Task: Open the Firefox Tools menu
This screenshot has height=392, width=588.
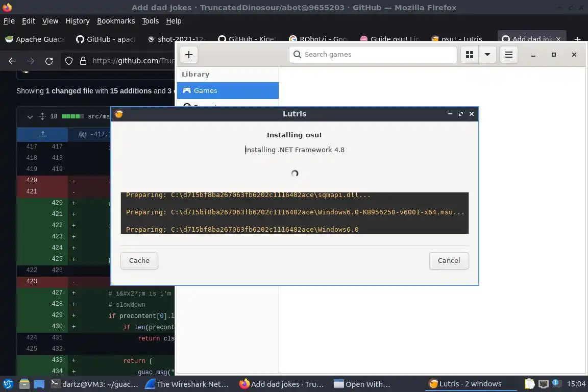Action: 151,21
